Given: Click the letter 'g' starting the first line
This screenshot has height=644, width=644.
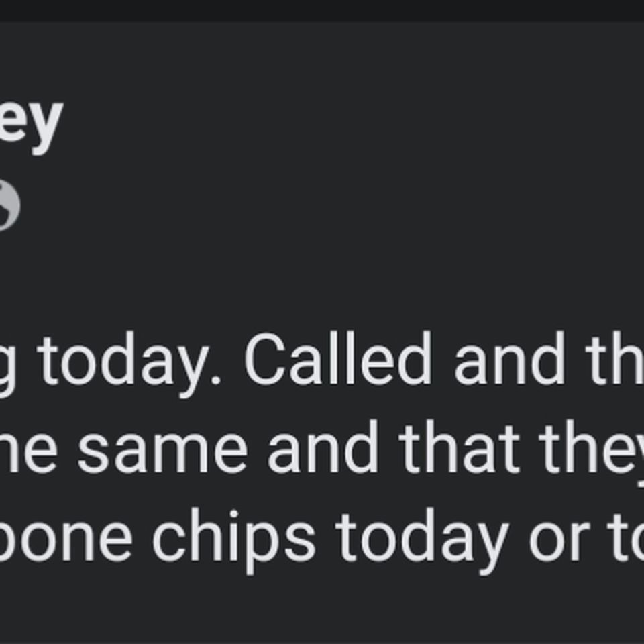Looking at the screenshot, I should [8, 370].
